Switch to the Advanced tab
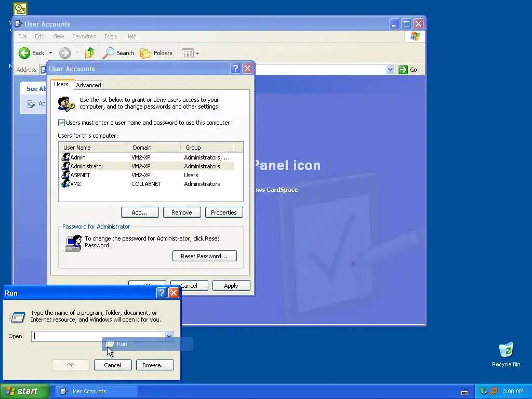The image size is (532, 399). click(88, 85)
